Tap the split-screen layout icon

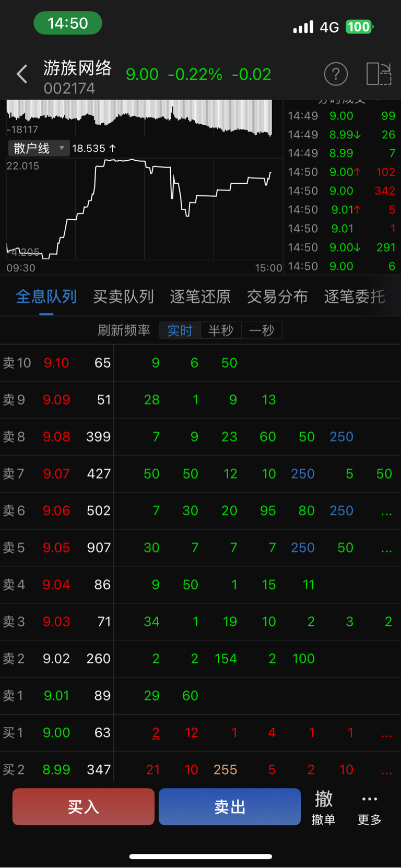[379, 74]
